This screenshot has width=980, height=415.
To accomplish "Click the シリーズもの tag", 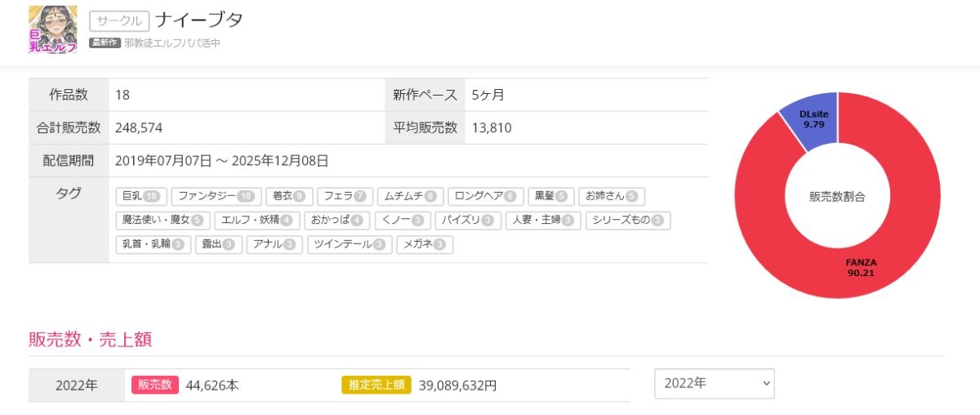I will pyautogui.click(x=627, y=220).
